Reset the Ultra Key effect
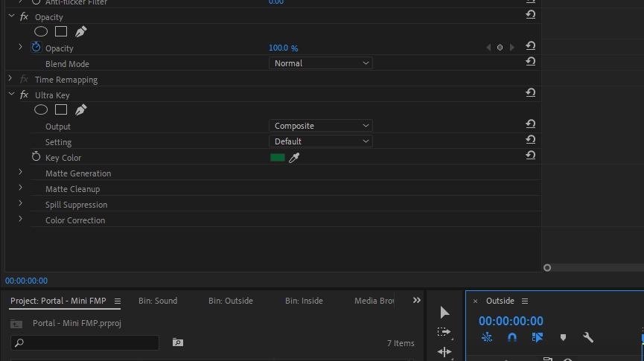The width and height of the screenshot is (644, 361). 531,93
